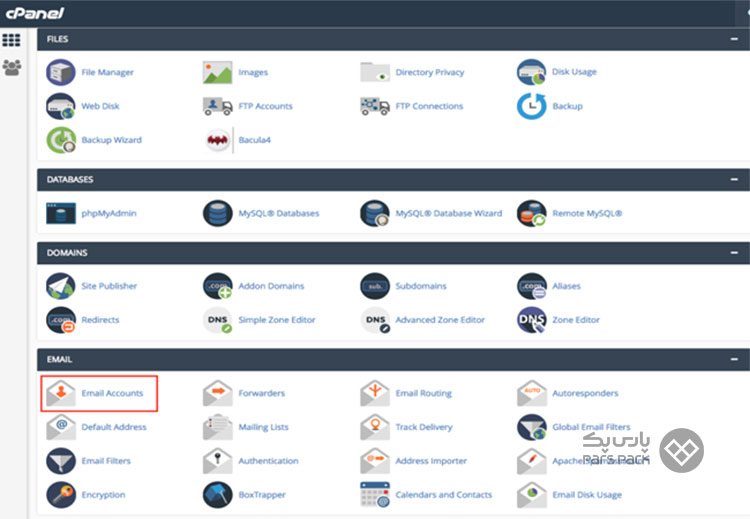
Task: Open the Subdomains text link
Action: coord(421,286)
